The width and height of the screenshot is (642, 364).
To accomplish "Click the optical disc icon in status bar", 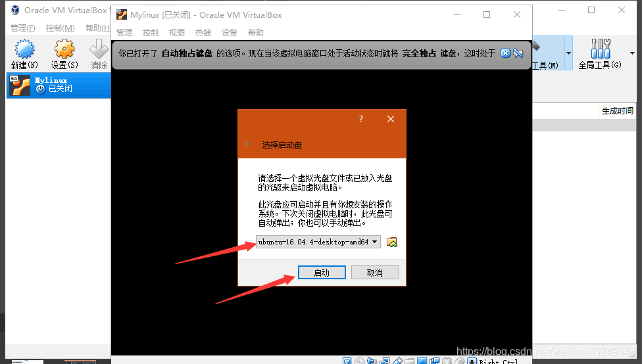I will (360, 361).
